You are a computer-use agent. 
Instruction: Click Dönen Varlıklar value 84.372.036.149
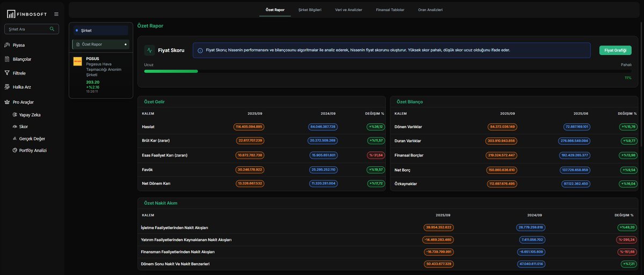[502, 127]
